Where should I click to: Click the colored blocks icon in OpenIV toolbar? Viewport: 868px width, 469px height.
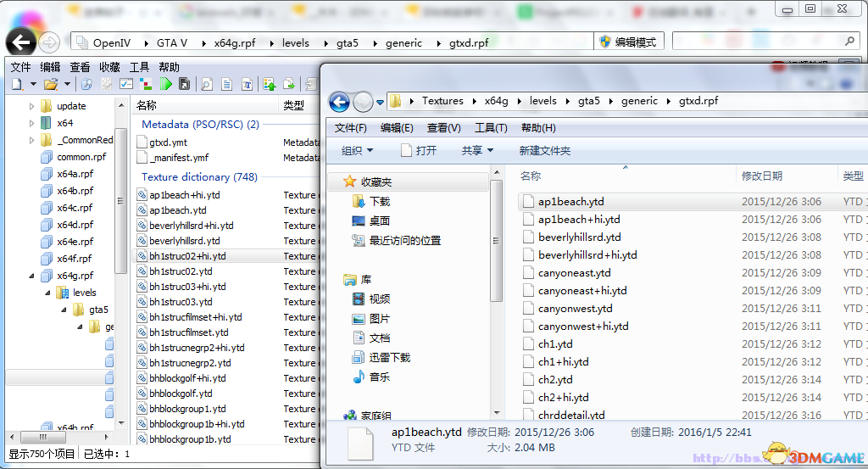[146, 84]
